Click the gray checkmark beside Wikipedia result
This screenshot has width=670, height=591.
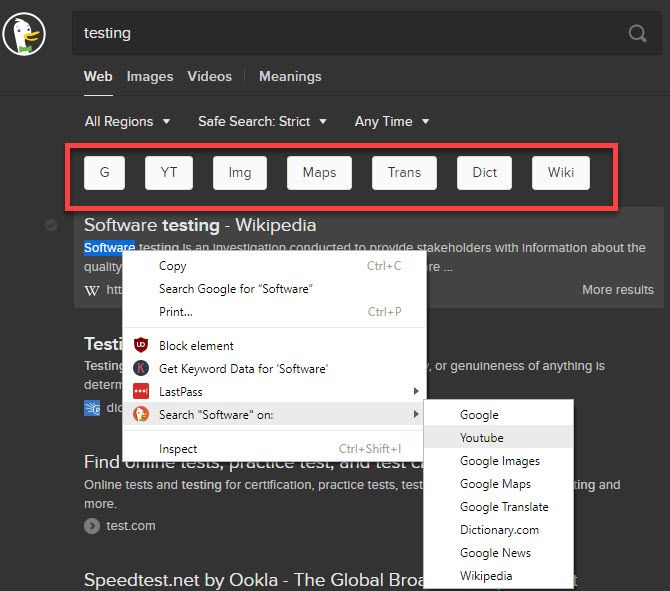(51, 225)
